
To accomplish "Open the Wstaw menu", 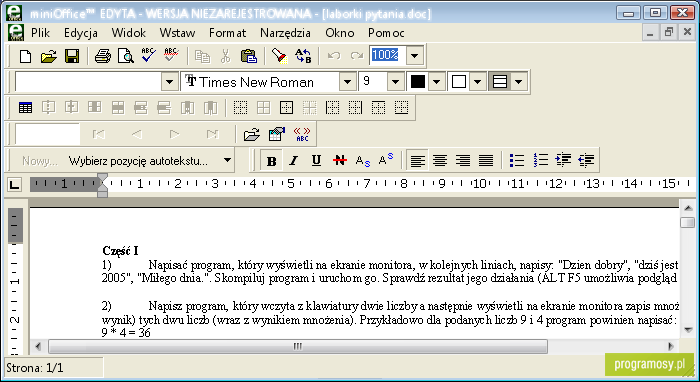I will 177,33.
